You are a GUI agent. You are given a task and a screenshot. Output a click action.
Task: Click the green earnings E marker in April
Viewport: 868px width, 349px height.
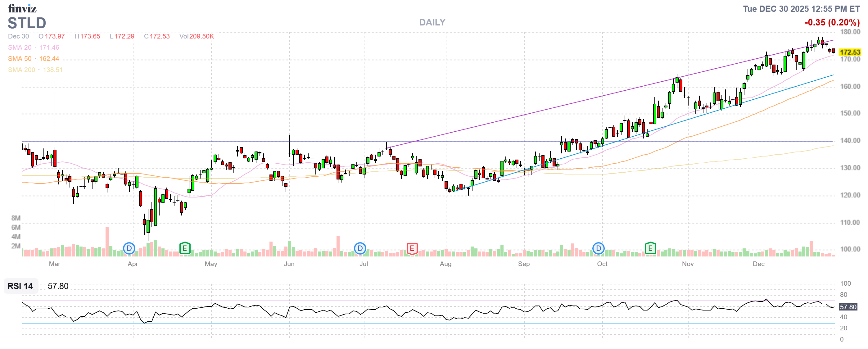pos(185,249)
